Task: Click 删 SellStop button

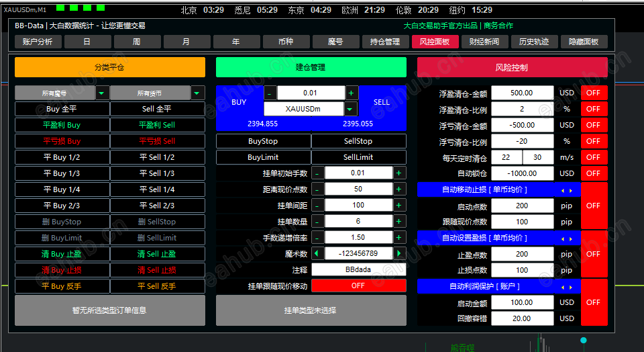Action: click(157, 222)
